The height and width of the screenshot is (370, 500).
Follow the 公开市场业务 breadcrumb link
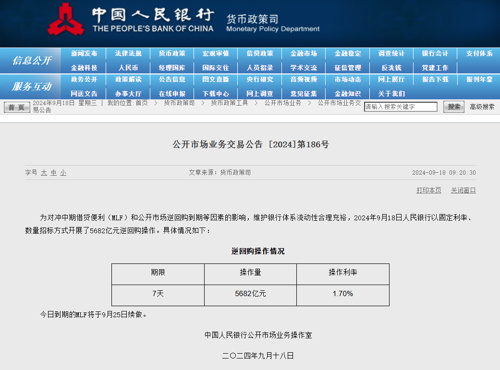pyautogui.click(x=283, y=103)
